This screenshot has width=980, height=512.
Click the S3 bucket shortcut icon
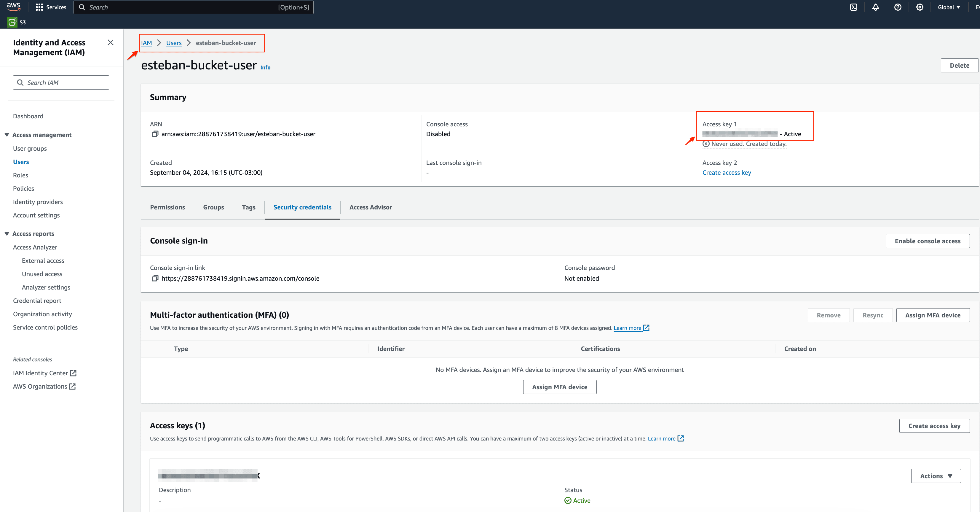(12, 23)
